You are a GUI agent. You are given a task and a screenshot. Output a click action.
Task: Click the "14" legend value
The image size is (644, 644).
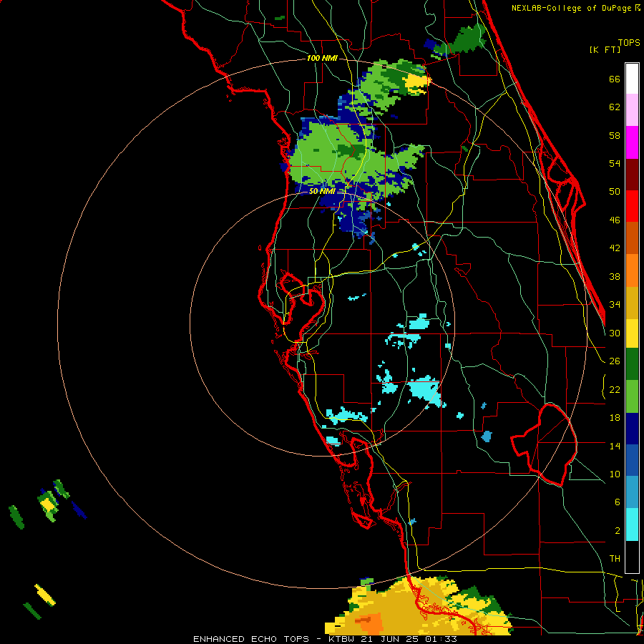(x=615, y=446)
